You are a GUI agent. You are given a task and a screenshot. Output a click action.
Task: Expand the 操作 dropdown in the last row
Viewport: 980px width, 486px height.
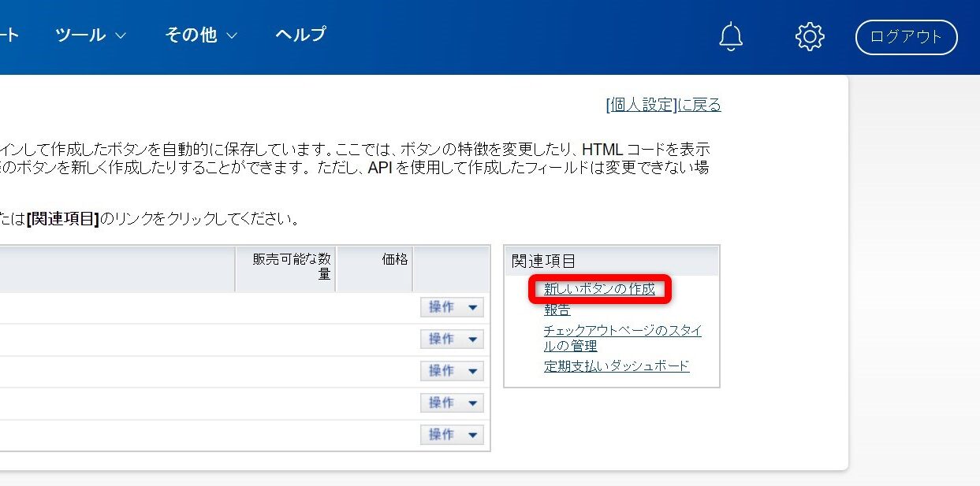[x=452, y=435]
